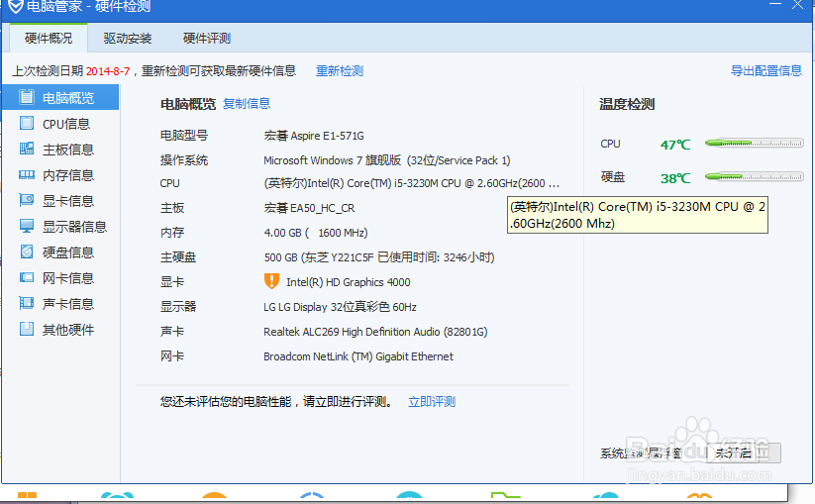This screenshot has height=504, width=815.
Task: Click the 硬盘 temperature gauge bar
Action: coord(755,177)
